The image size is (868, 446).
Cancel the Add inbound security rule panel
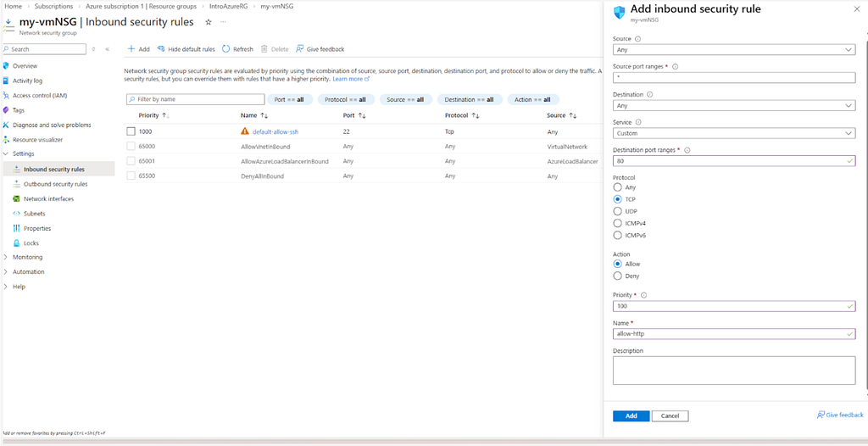(x=670, y=416)
